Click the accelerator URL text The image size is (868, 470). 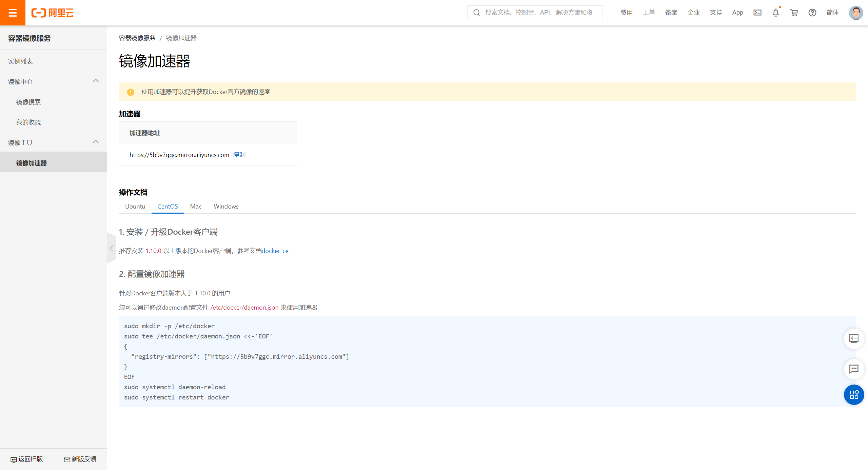pos(179,155)
